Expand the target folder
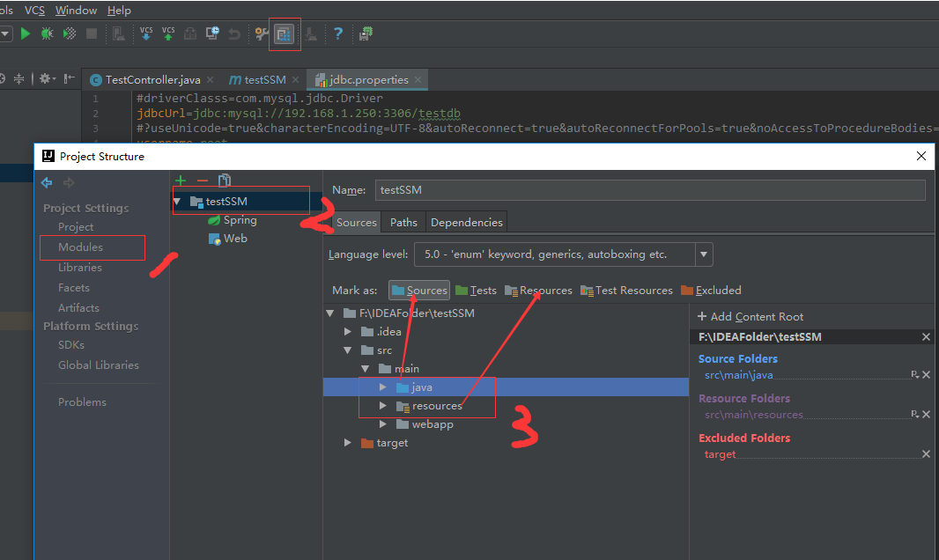This screenshot has width=939, height=560. pos(348,443)
